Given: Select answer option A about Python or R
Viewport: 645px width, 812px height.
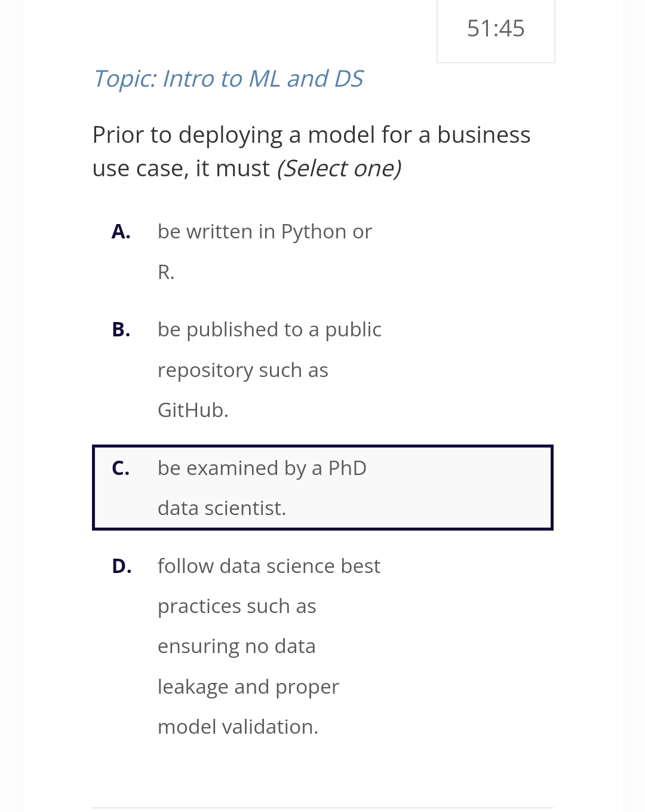Looking at the screenshot, I should (265, 251).
